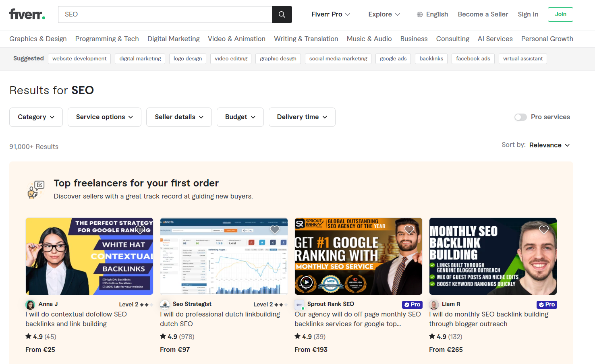Open Sprout Rank SEO's profile avatar
Viewport: 595px width, 364px height.
[299, 304]
